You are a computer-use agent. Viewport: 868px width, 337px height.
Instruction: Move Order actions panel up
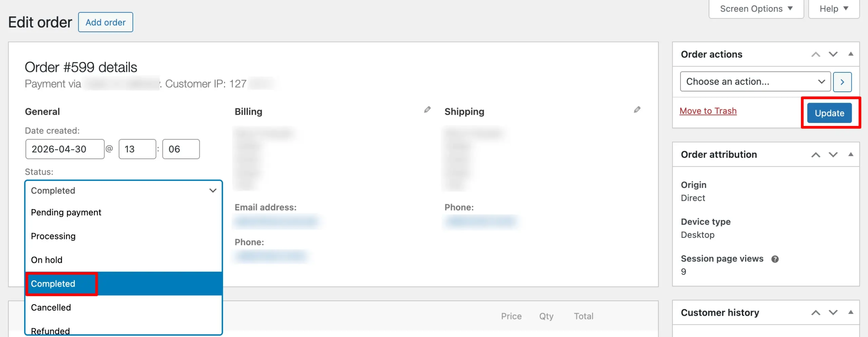815,54
